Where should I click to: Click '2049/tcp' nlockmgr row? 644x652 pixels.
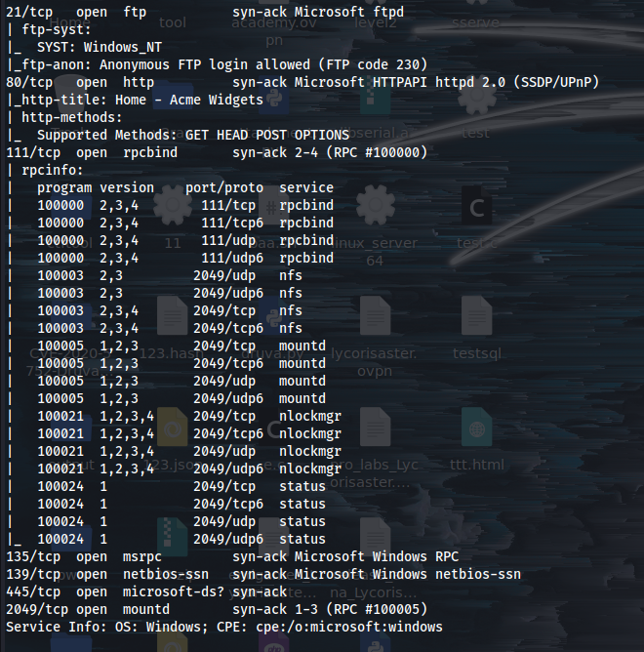(x=189, y=416)
